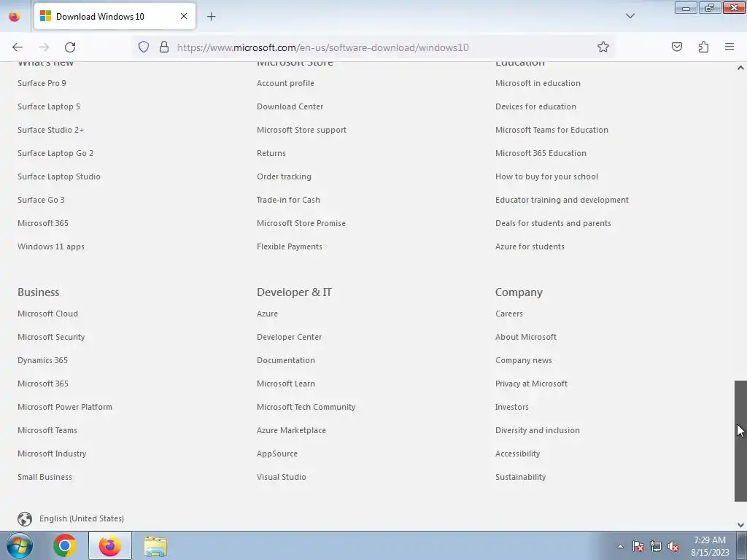The height and width of the screenshot is (560, 747).
Task: Open the list all tabs chevron
Action: tap(630, 16)
